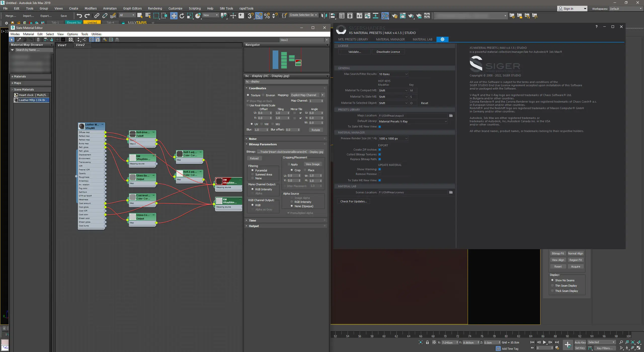Click the Reload bitmap button
The width and height of the screenshot is (644, 352).
point(254,158)
